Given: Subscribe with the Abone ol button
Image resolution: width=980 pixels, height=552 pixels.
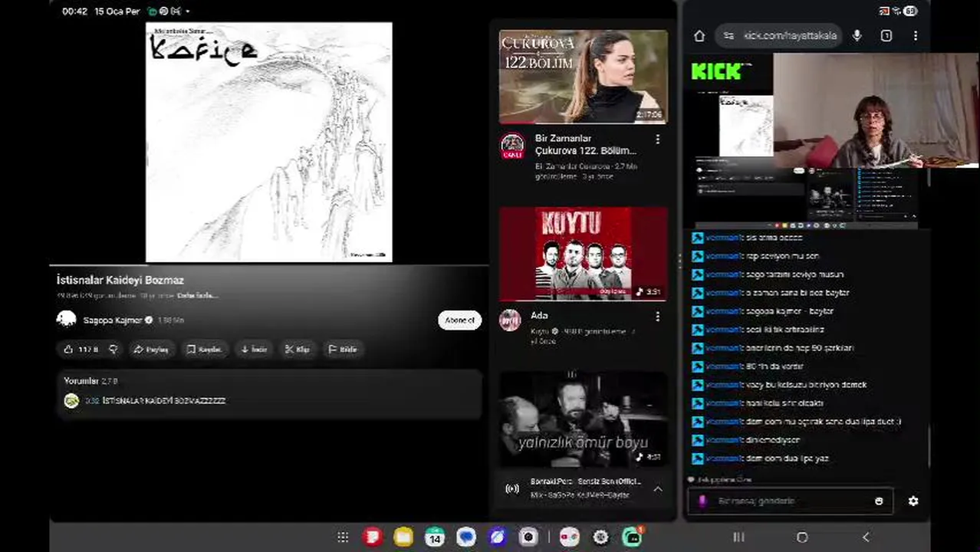Looking at the screenshot, I should pos(459,320).
